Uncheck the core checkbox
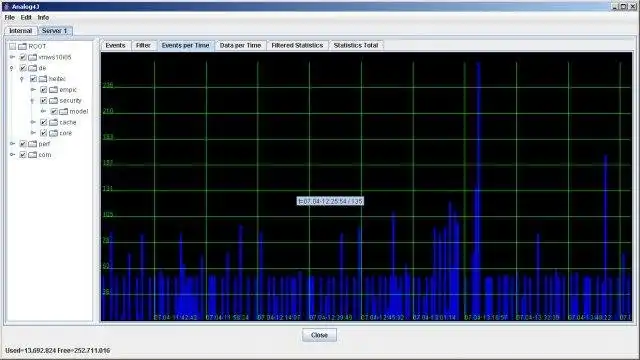640x360 pixels. (44, 133)
